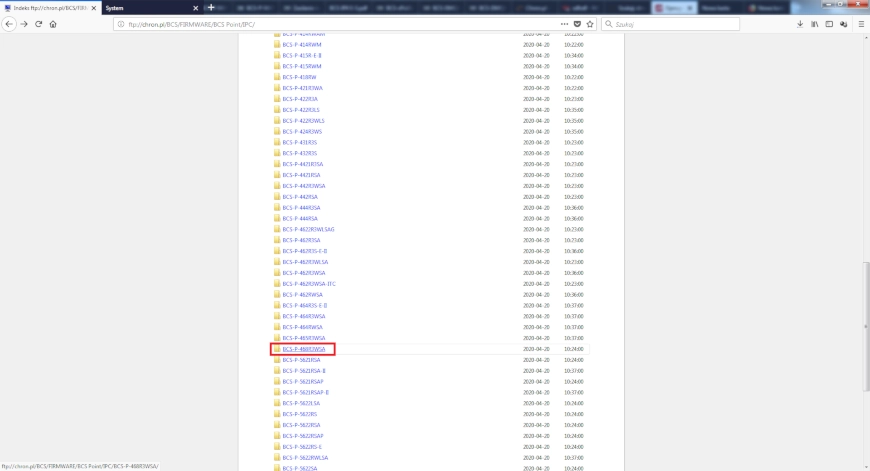Click the page vertical scrollbar thumb
The height and width of the screenshot is (471, 870).
point(866,326)
